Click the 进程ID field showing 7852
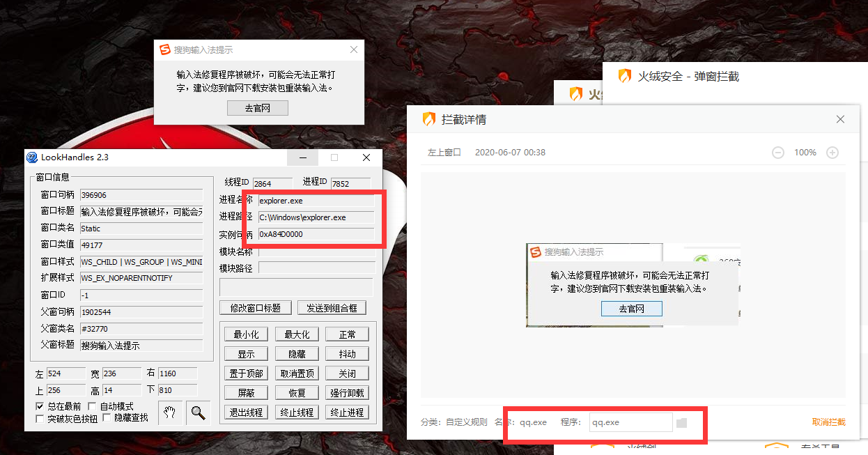 coord(351,184)
